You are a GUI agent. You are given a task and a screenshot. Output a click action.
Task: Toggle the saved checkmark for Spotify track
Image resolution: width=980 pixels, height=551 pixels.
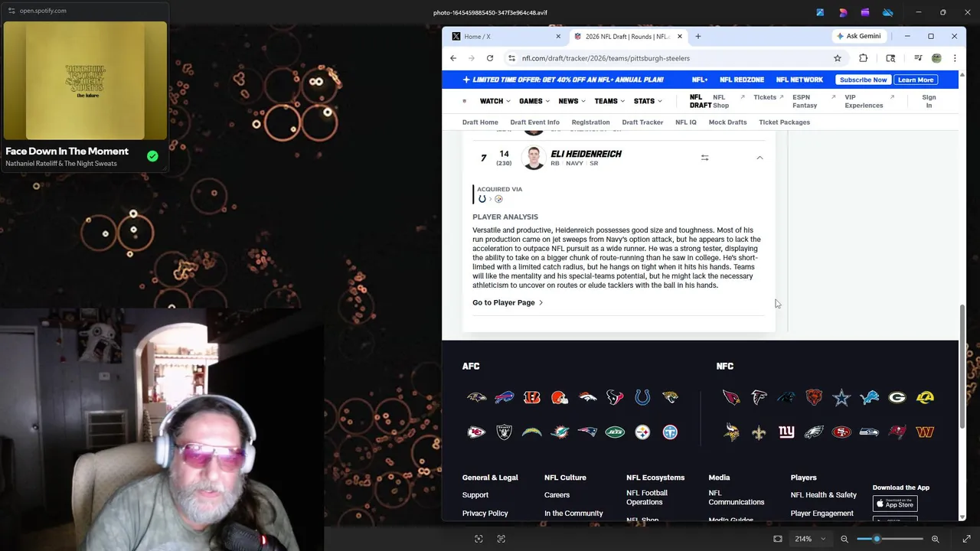point(152,156)
